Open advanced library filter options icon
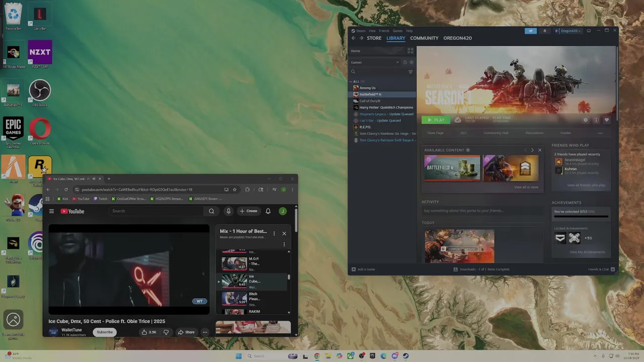 point(411,72)
